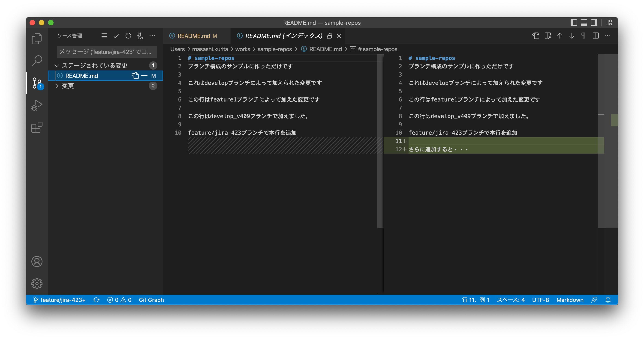Go to next change arrow
644x339 pixels.
point(572,36)
